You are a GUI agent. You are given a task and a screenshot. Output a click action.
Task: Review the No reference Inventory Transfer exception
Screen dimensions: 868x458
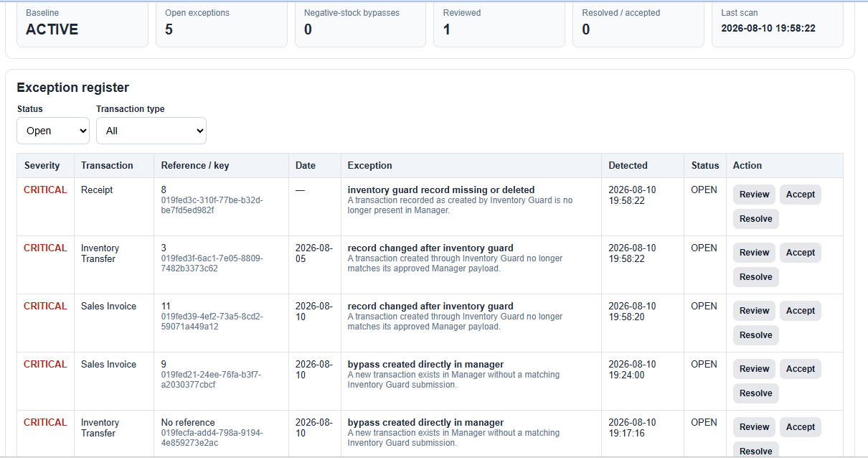tap(754, 427)
